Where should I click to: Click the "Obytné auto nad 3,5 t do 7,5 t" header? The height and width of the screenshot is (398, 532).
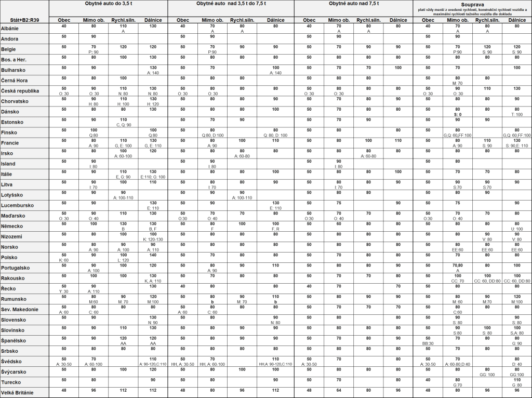pos(231,4)
